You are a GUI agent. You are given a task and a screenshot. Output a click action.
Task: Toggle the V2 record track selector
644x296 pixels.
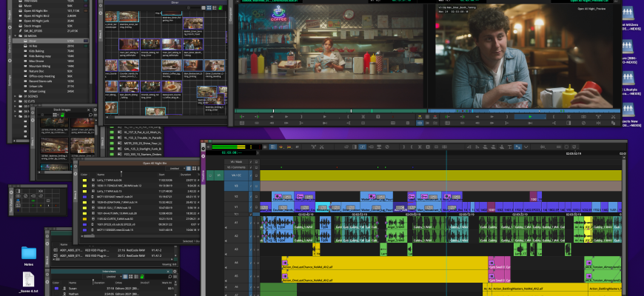[x=236, y=197]
